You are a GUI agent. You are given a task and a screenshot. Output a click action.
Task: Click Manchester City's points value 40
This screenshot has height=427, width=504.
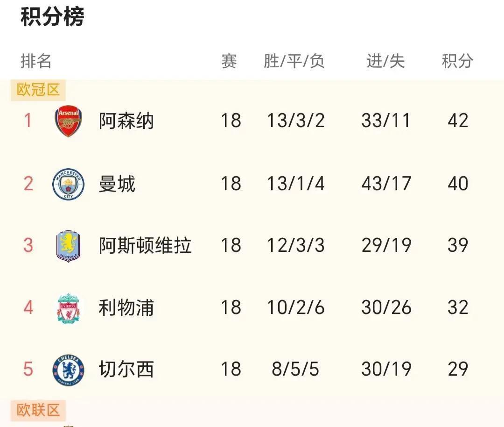coord(458,183)
